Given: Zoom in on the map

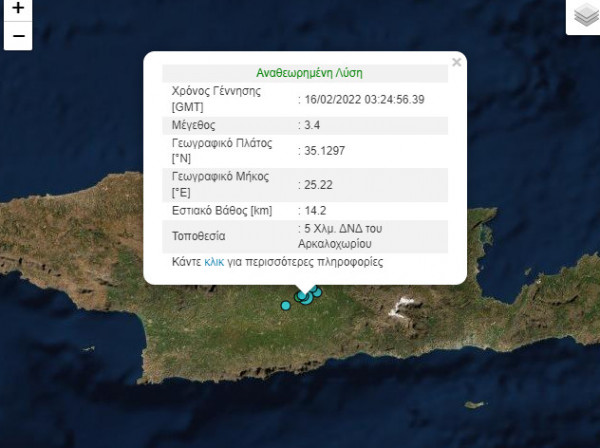Looking at the screenshot, I should [17, 9].
